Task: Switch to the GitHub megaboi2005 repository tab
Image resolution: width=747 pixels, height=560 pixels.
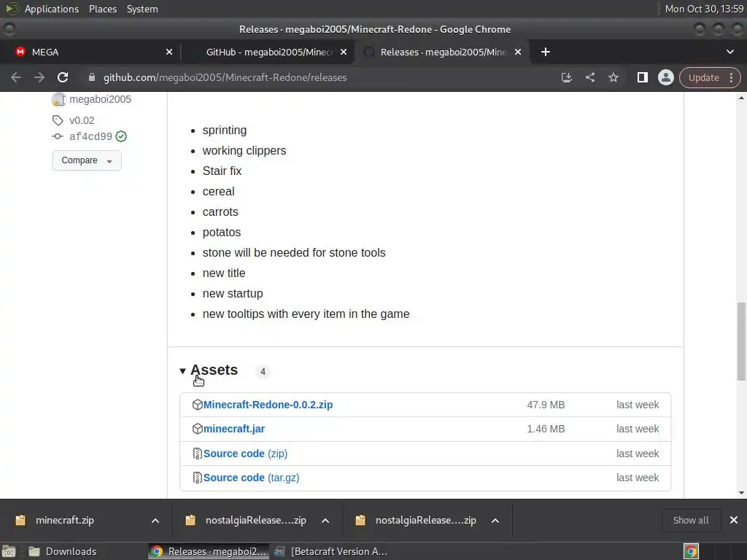Action: tap(267, 52)
